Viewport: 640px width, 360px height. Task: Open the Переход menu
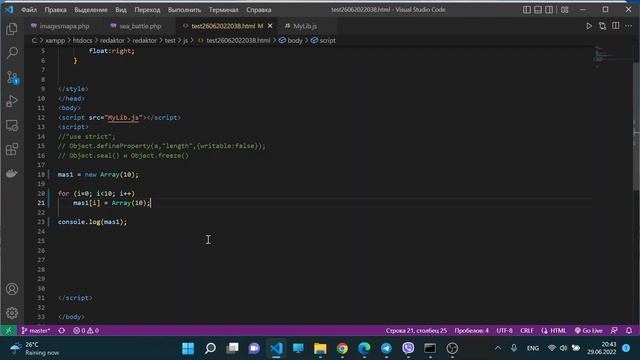click(147, 9)
